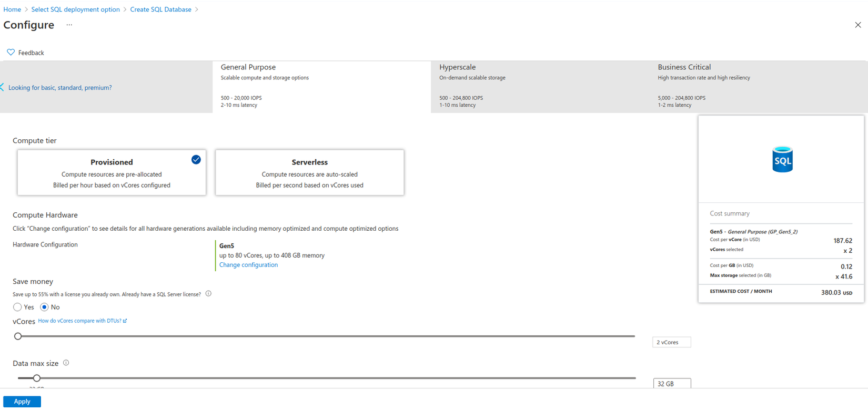The height and width of the screenshot is (411, 868).
Task: Select No for existing SQL Server license
Action: point(44,307)
